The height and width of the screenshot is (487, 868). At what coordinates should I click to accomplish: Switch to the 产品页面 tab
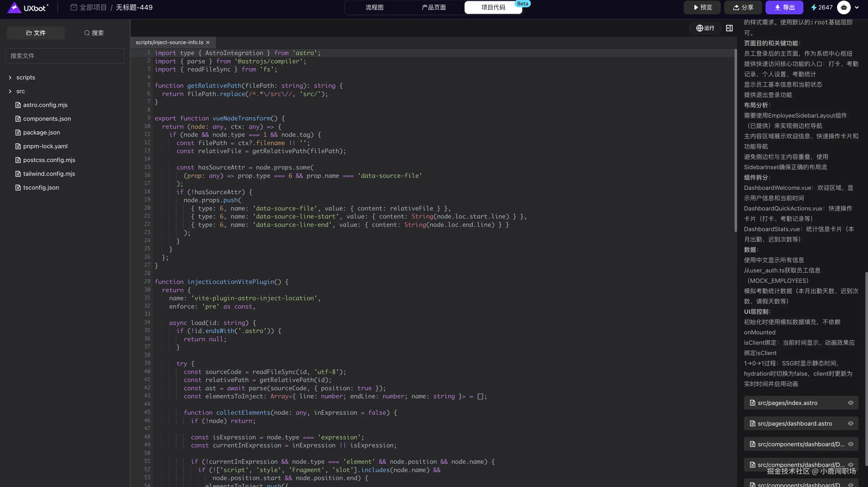point(434,7)
